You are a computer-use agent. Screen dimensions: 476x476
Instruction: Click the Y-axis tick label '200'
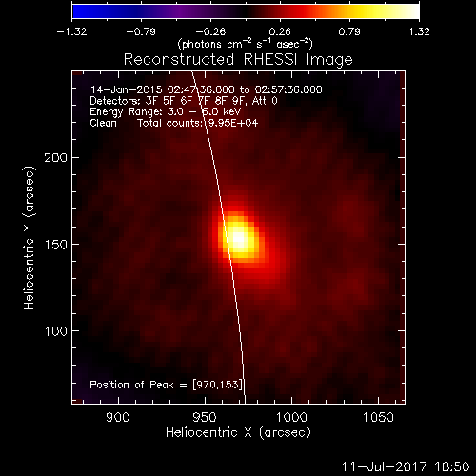click(x=56, y=158)
